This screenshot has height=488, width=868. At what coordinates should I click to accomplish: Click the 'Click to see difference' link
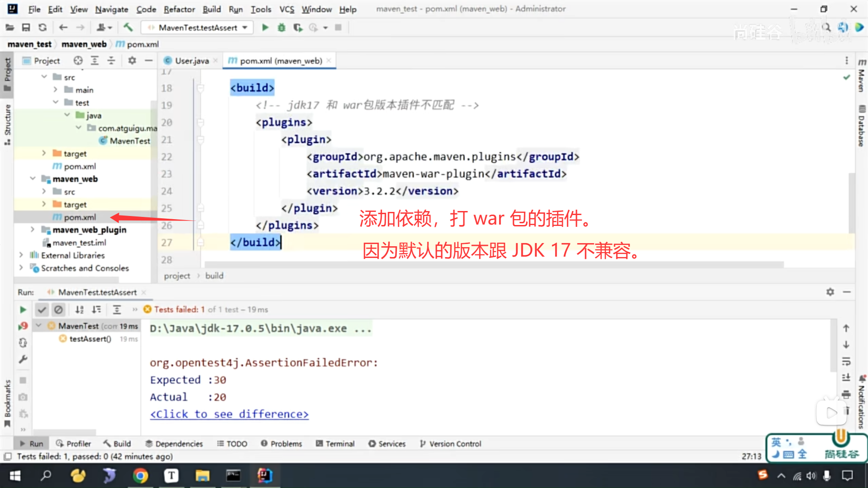click(x=229, y=414)
